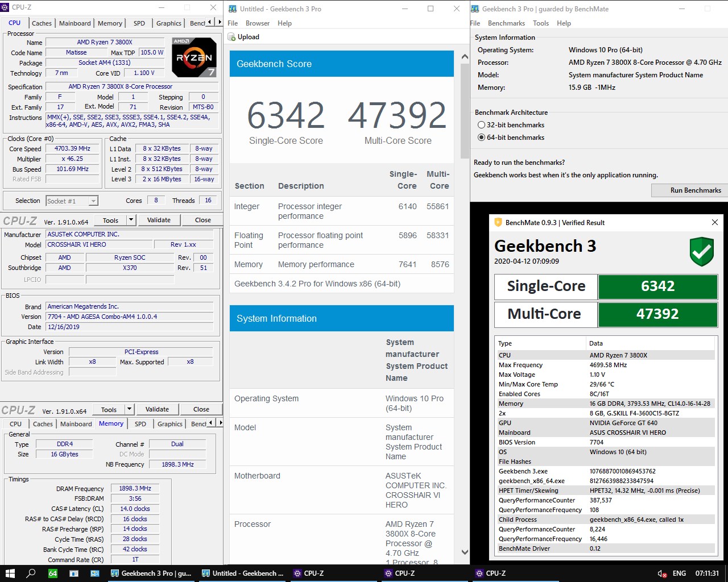Switch to Caches tab in top CPU-Z window
This screenshot has width=728, height=582.
tap(42, 23)
